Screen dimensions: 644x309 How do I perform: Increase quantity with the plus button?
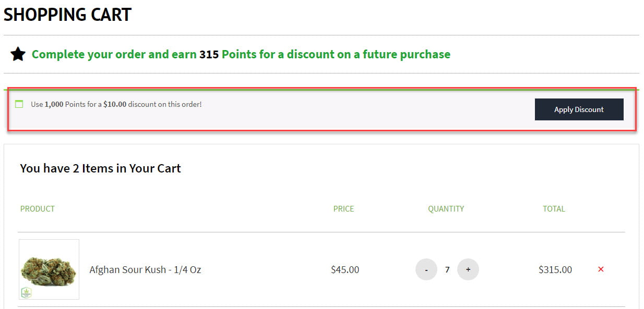[468, 269]
